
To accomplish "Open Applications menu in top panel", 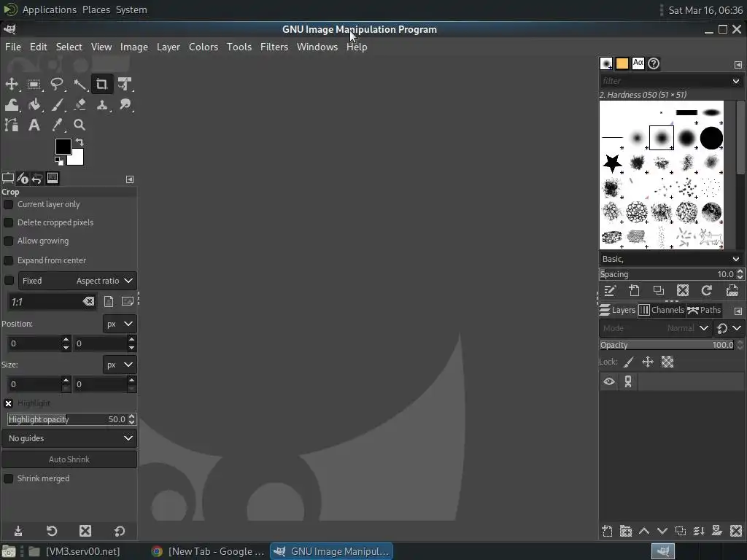I will tap(49, 9).
